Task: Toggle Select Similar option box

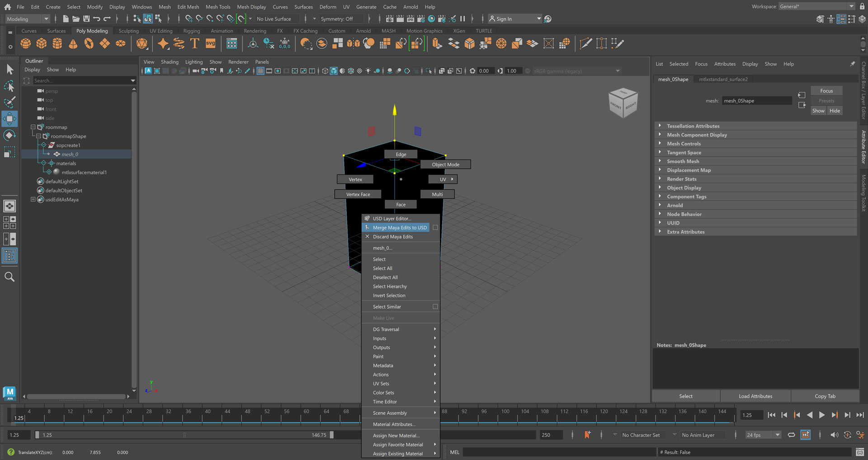Action: pos(435,306)
